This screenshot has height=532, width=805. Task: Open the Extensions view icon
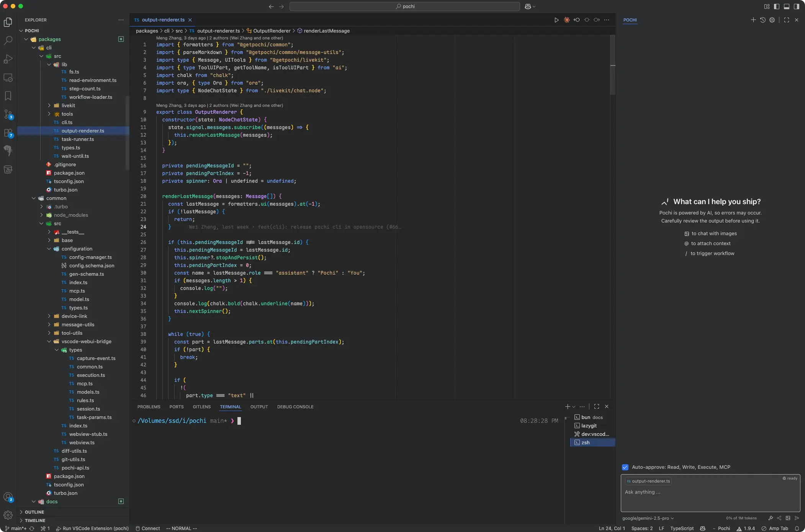(8, 133)
